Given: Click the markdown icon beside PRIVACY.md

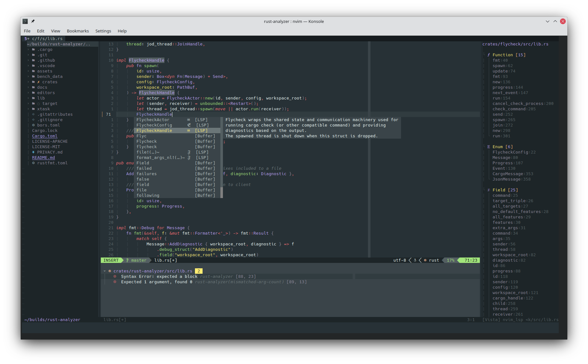Looking at the screenshot, I should tap(33, 152).
